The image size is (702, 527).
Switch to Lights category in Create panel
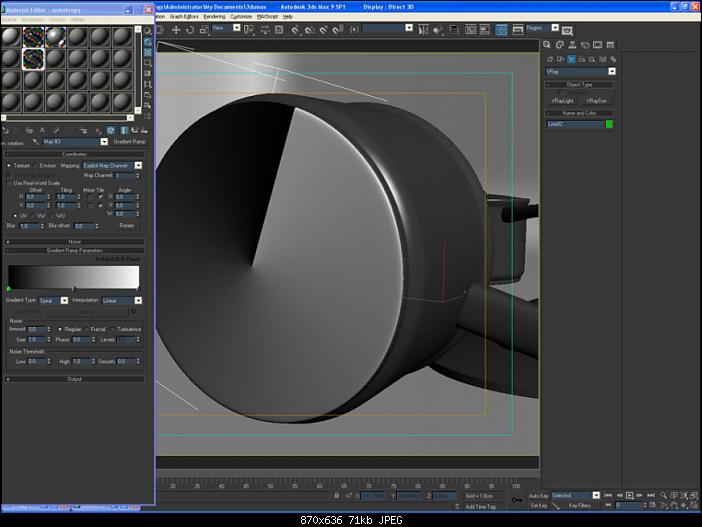click(571, 58)
